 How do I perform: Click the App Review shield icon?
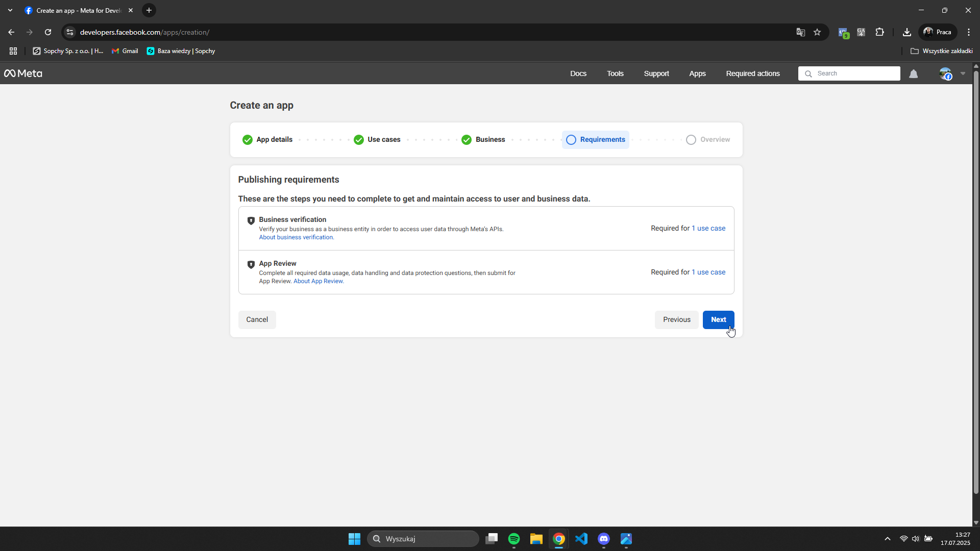click(251, 264)
